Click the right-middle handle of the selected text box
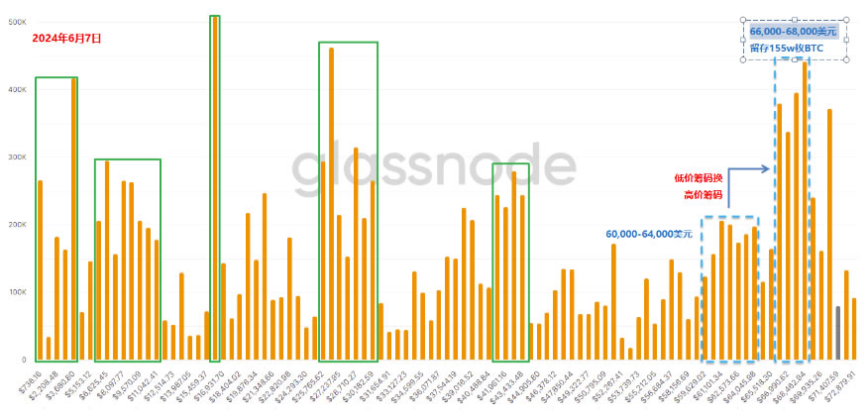This screenshot has height=420, width=868. [845, 40]
